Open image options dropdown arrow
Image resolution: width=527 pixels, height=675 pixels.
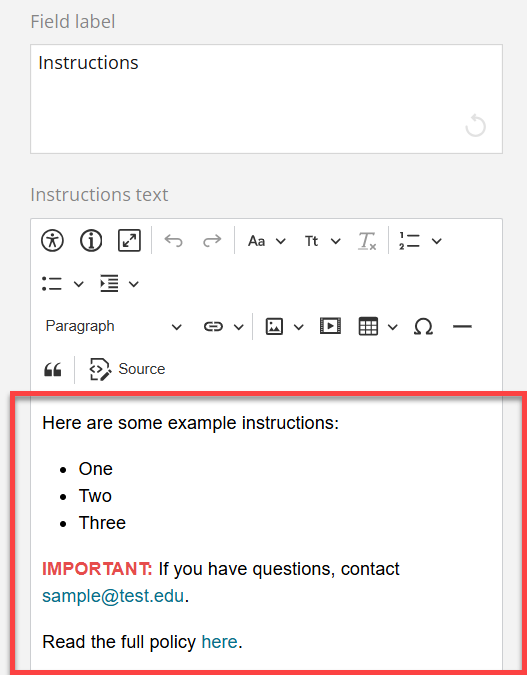(x=298, y=327)
